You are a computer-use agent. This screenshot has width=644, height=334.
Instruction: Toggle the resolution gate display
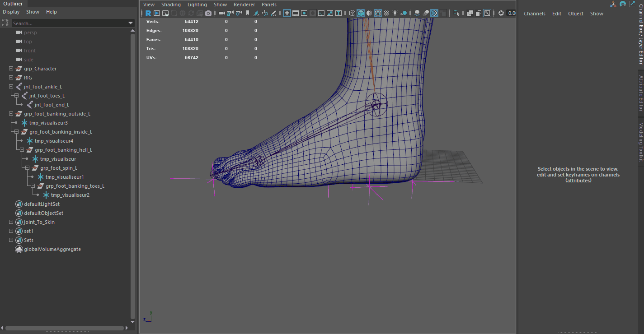coord(304,13)
